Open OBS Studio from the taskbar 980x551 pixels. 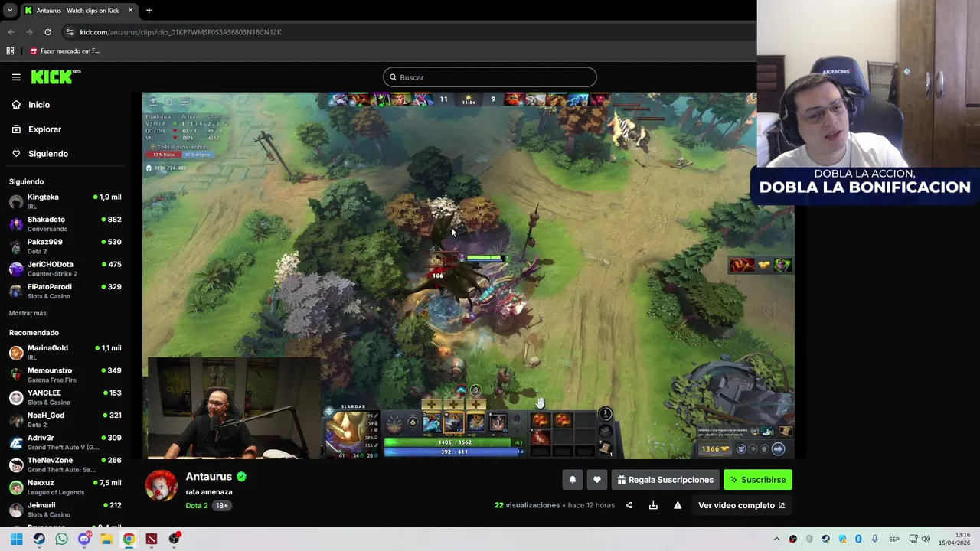click(x=175, y=539)
